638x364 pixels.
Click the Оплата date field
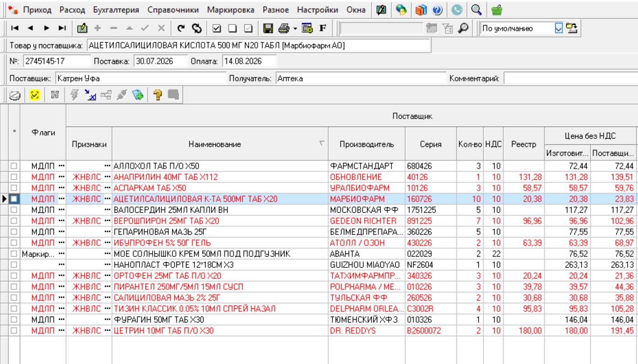coord(249,61)
